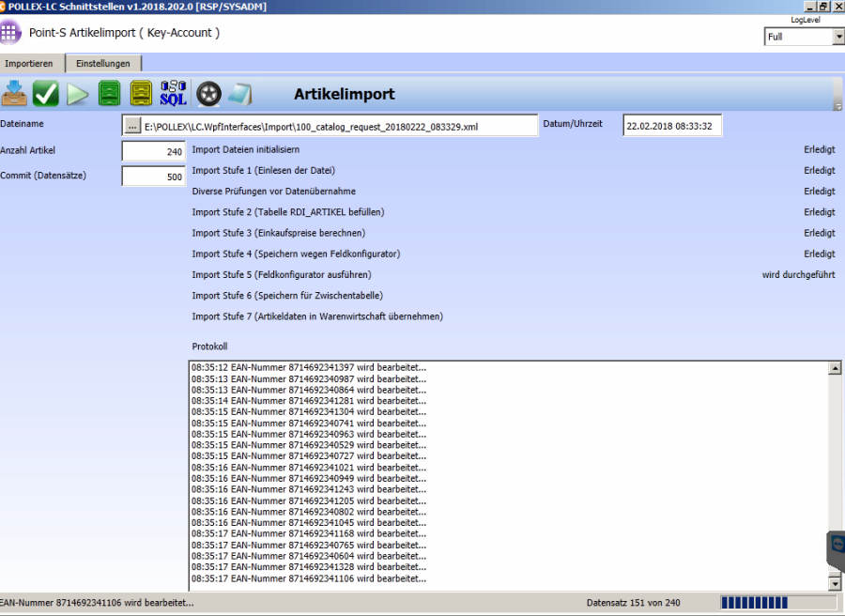
Task: Click the purple grid app icon
Action: click(10, 33)
